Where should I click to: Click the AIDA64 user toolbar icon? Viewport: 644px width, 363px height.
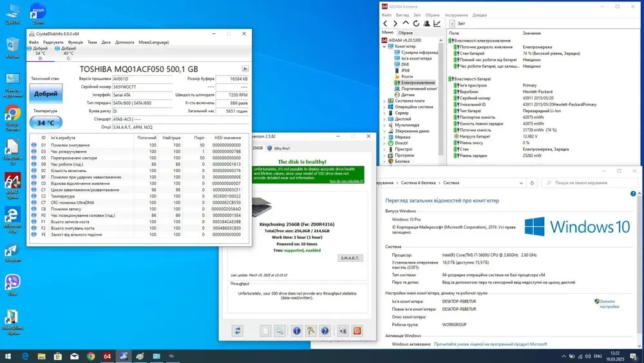427,24
